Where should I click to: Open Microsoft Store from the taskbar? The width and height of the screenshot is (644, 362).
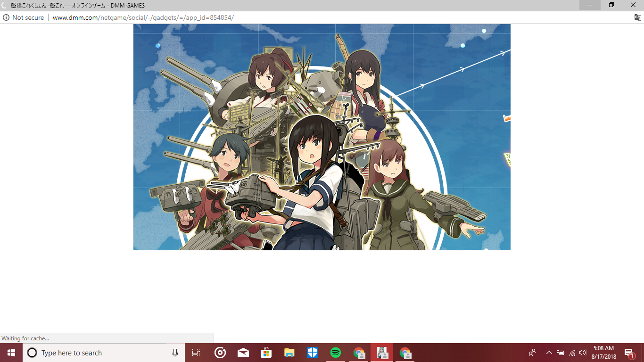pyautogui.click(x=266, y=353)
